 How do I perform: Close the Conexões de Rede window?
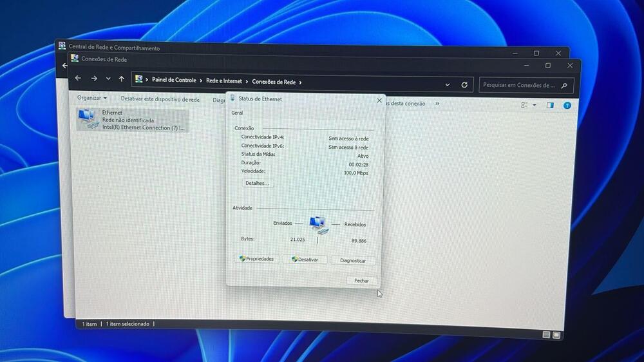[x=570, y=66]
